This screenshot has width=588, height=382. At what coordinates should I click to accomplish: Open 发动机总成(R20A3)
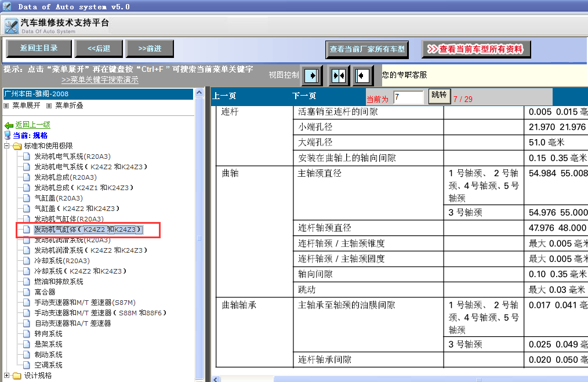point(66,177)
